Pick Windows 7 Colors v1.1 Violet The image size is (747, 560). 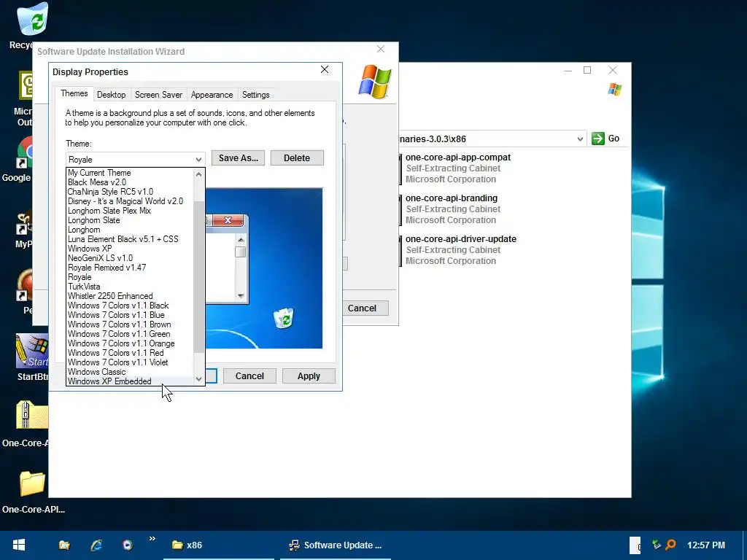(x=130, y=363)
